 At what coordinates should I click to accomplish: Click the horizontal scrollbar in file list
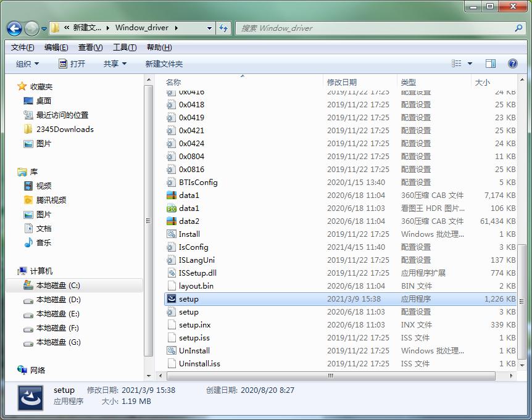pyautogui.click(x=331, y=376)
